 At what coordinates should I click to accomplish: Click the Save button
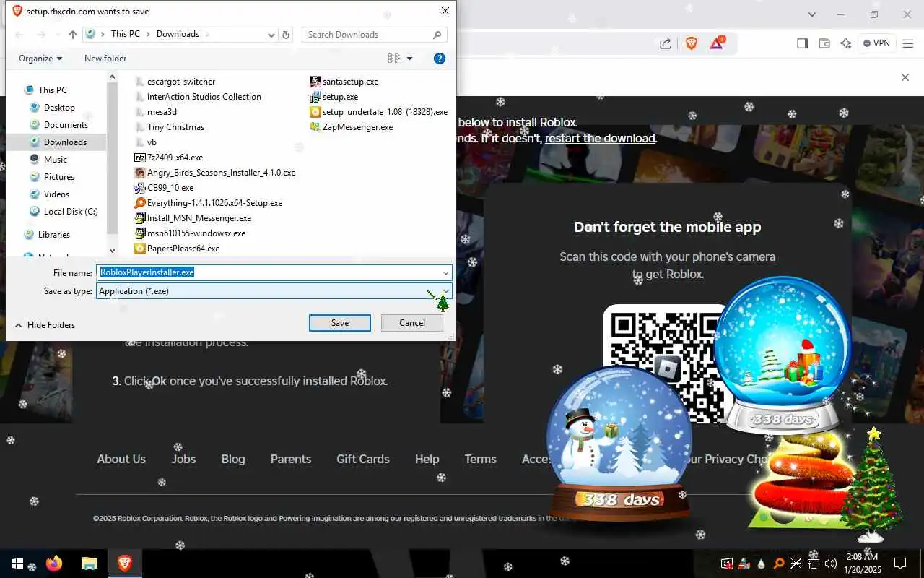(340, 323)
